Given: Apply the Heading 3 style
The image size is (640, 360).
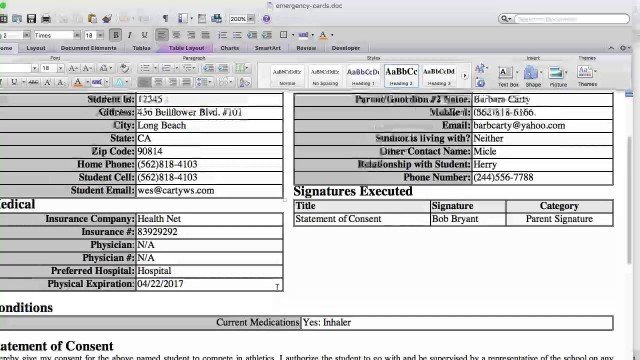Looking at the screenshot, I should click(439, 76).
